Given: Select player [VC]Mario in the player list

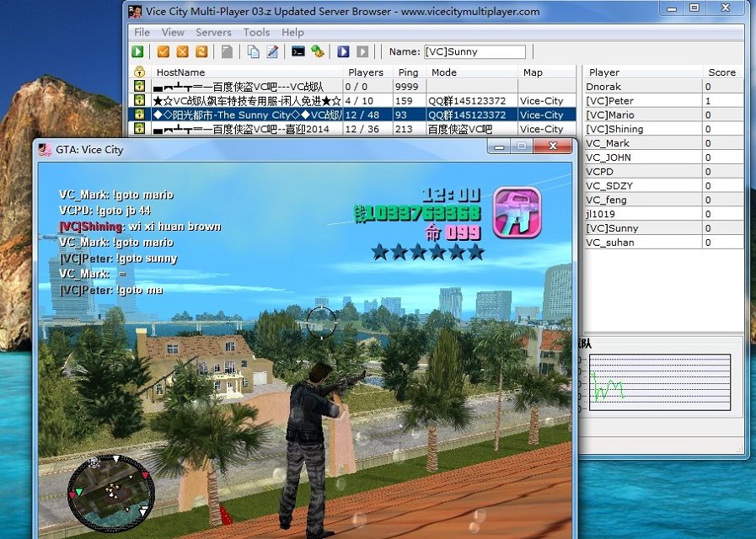Looking at the screenshot, I should click(x=663, y=115).
